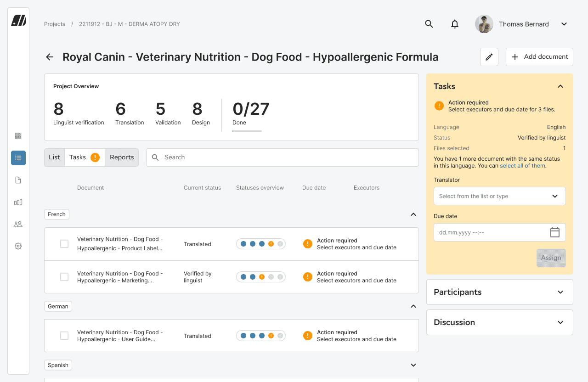The width and height of the screenshot is (588, 382).
Task: Click the German language tag
Action: [x=58, y=306]
